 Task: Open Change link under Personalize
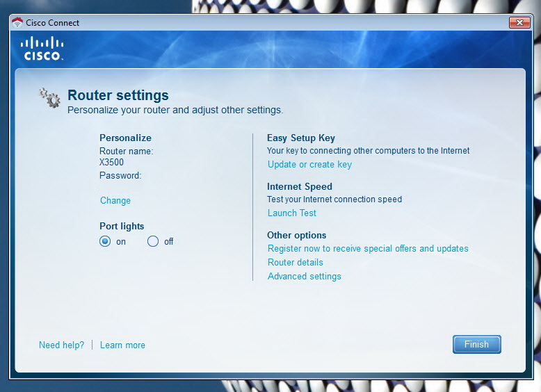pos(115,200)
